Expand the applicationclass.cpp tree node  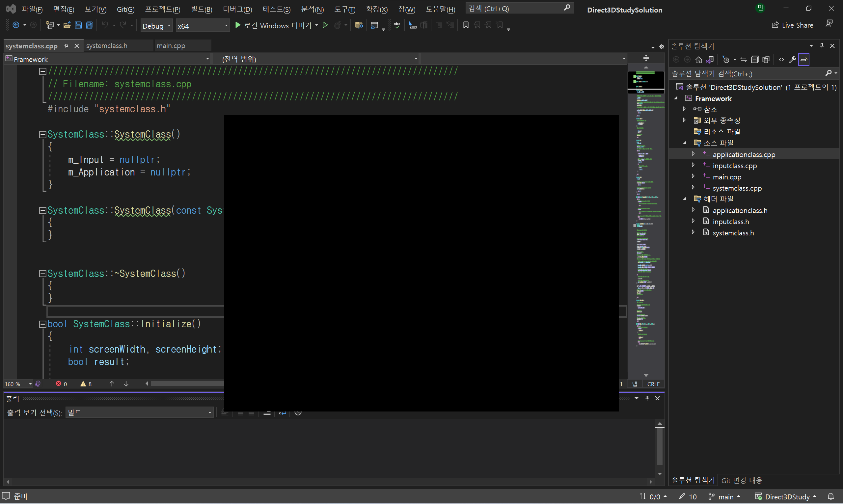693,154
